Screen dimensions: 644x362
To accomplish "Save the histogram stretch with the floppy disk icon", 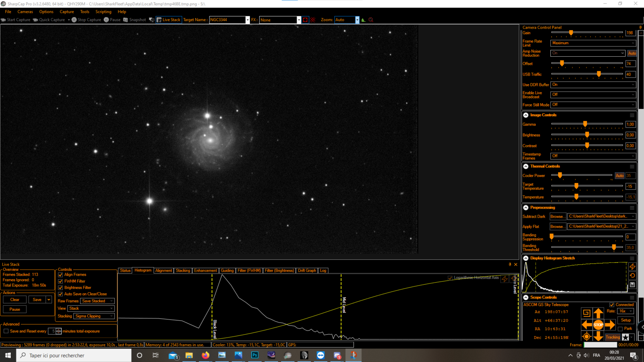I will [632, 285].
